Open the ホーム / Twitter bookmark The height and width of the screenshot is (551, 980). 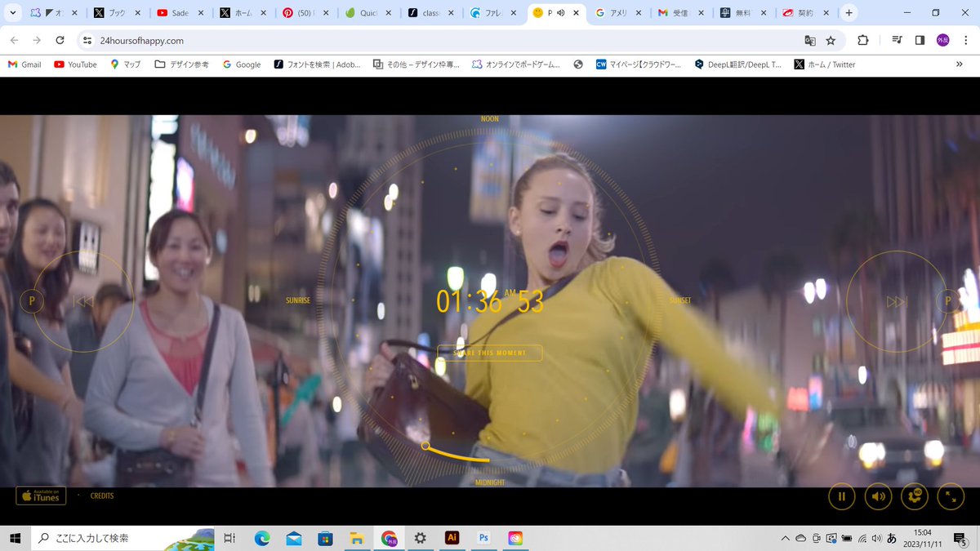click(824, 64)
